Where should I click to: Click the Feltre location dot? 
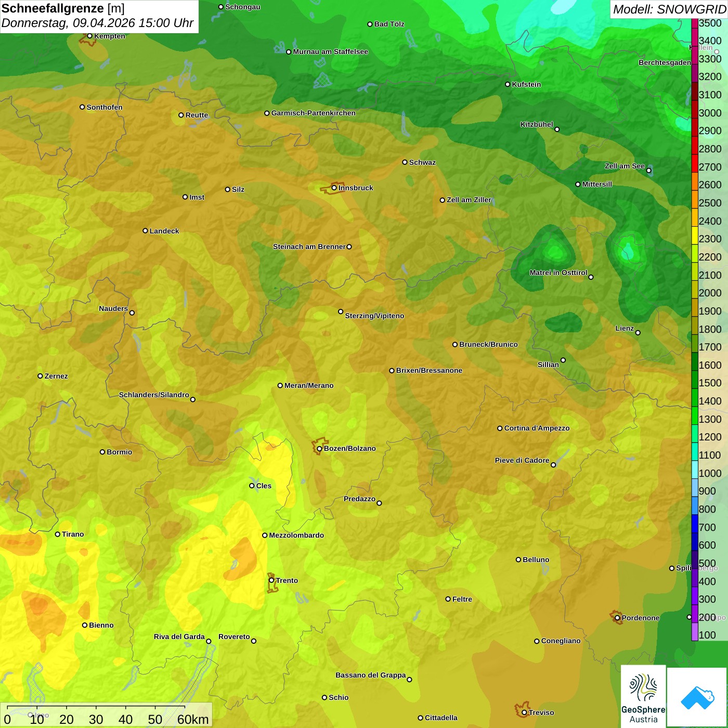pos(448,599)
